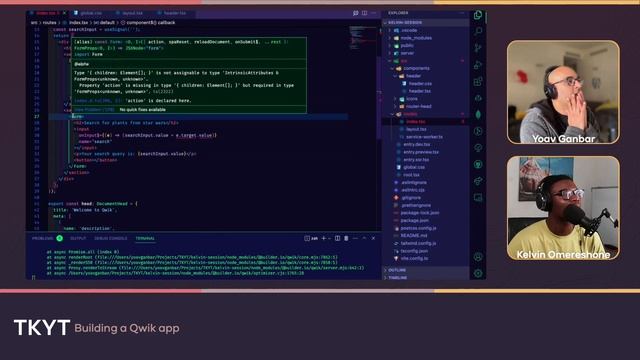The image size is (640, 360).
Task: Click the View Problem link in the hover popup
Action: tap(94, 110)
